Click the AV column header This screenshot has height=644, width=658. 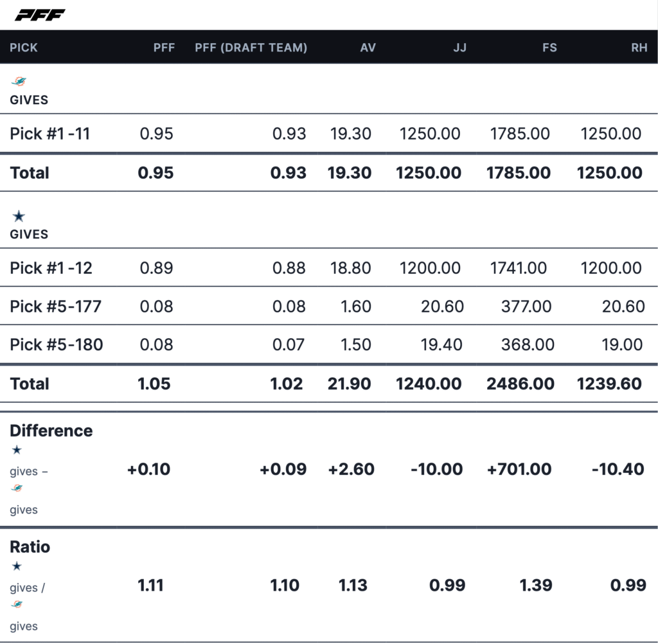pyautogui.click(x=367, y=48)
